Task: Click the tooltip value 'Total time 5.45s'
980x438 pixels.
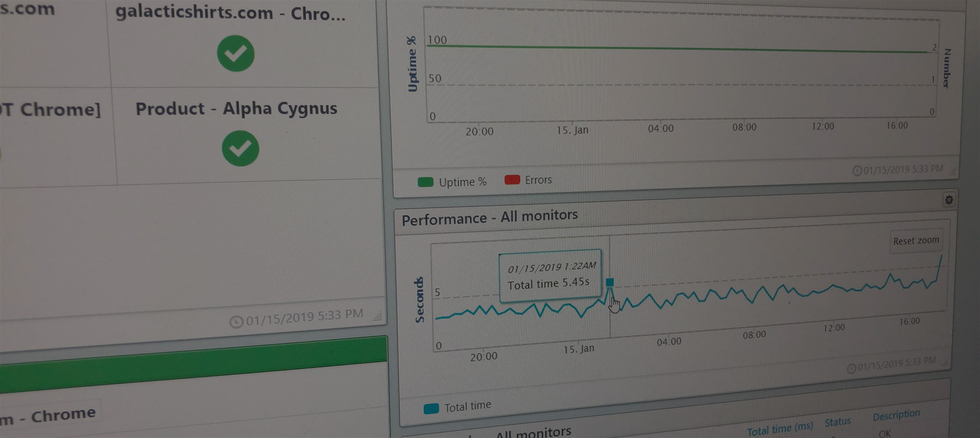Action: pyautogui.click(x=548, y=283)
